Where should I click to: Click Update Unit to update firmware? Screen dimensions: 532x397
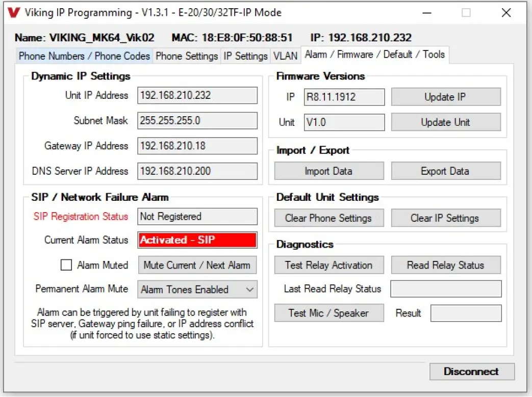(446, 122)
